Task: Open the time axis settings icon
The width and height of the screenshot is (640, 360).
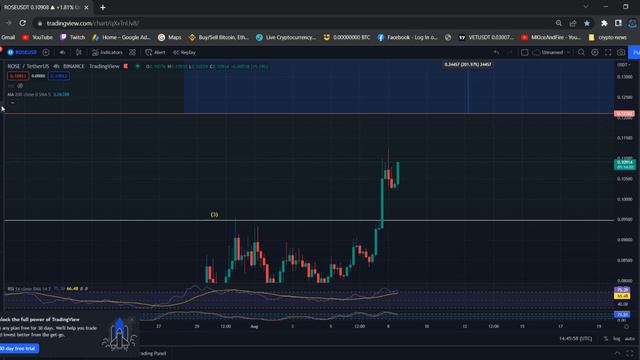Action: pos(626,327)
